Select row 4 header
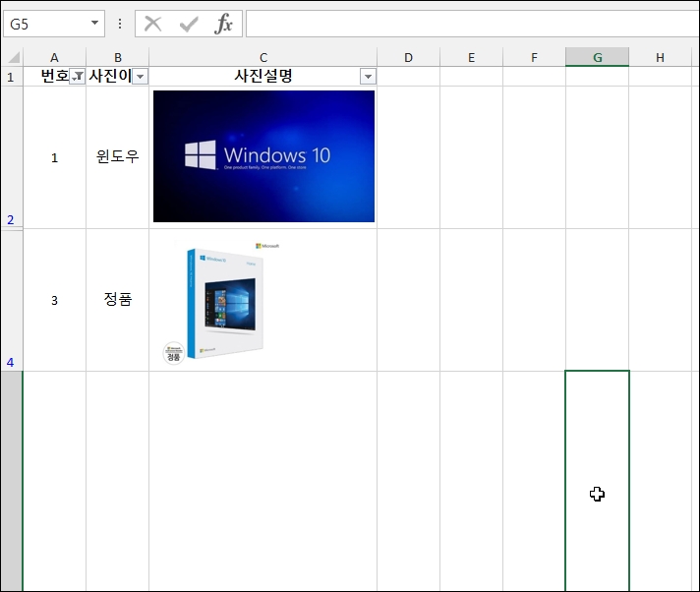Screen dimensions: 700x592 pos(11,301)
